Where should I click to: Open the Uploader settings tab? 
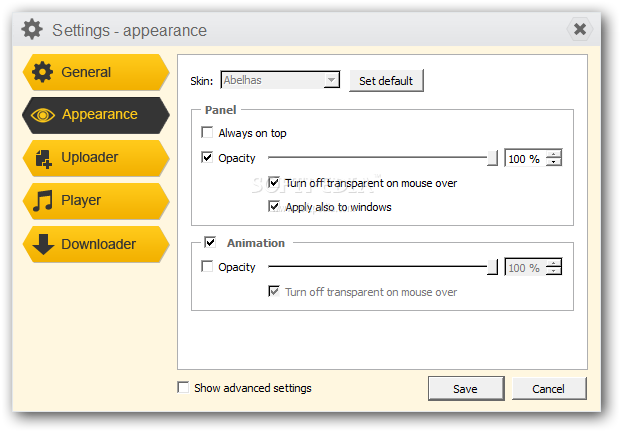96,158
